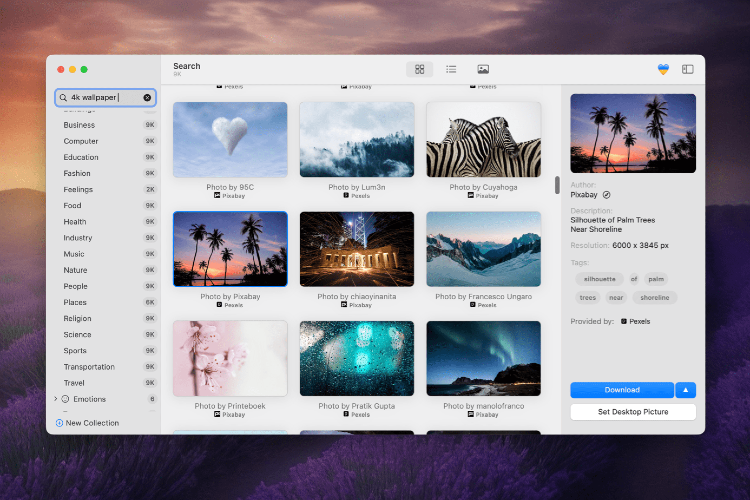Click the Pexels logo next to Provided by
The height and width of the screenshot is (500, 750).
pos(624,322)
